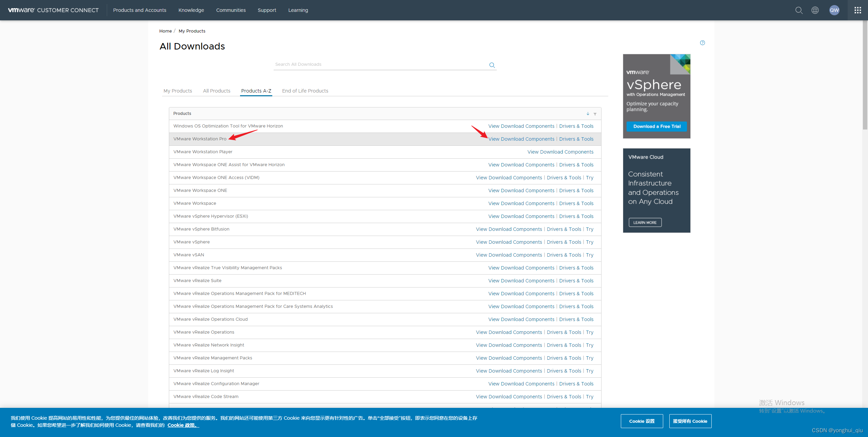Screen dimensions: 868x437
Task: Open the Learning menu
Action: [x=298, y=10]
